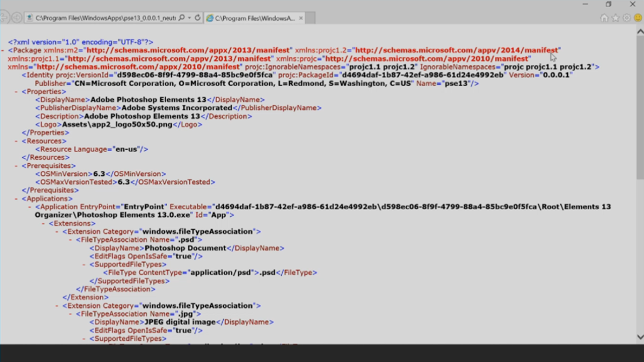The width and height of the screenshot is (644, 362).
Task: Click the Publisher CN=Microsoft Corporation value
Action: click(x=243, y=84)
